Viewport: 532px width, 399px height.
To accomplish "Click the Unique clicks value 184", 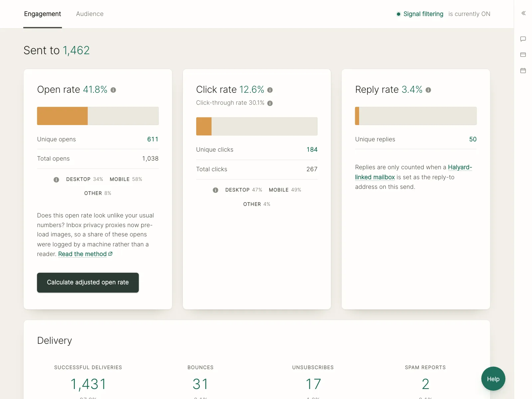I will point(312,150).
